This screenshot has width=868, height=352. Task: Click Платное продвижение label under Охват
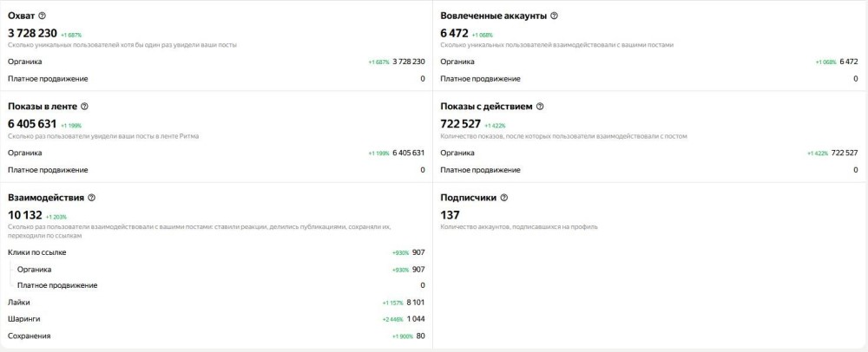48,79
